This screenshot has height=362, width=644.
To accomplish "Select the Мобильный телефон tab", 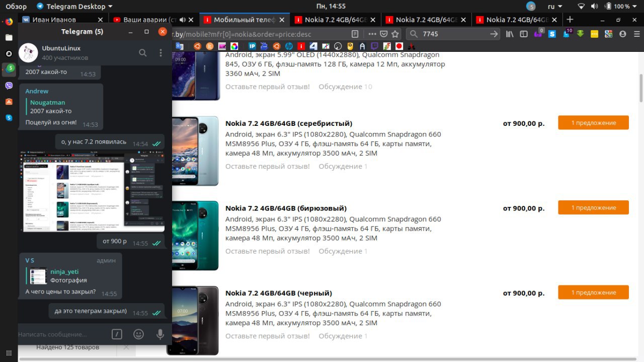I will 244,20.
